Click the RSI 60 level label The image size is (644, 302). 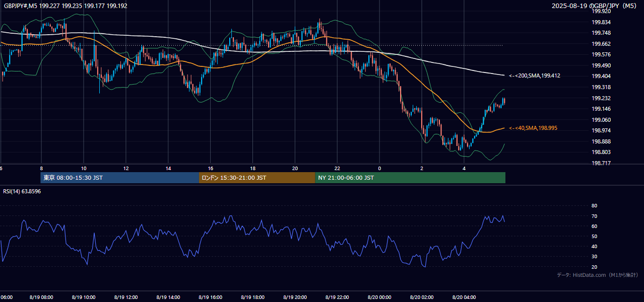click(x=594, y=226)
